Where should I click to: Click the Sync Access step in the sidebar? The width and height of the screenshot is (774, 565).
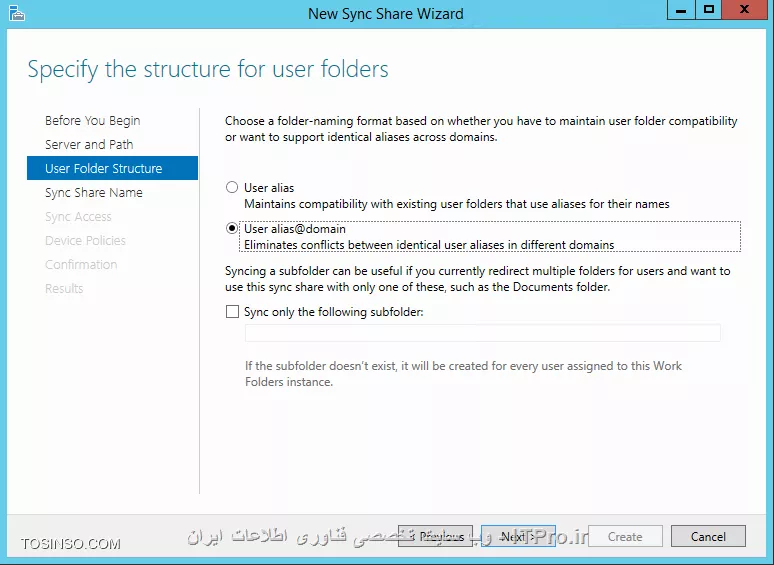point(78,217)
